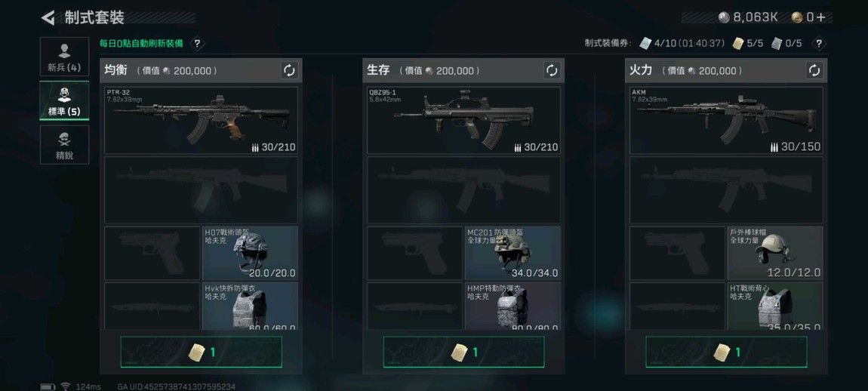
Task: View the MC201 防彈頭盔 helmet item
Action: (x=512, y=253)
